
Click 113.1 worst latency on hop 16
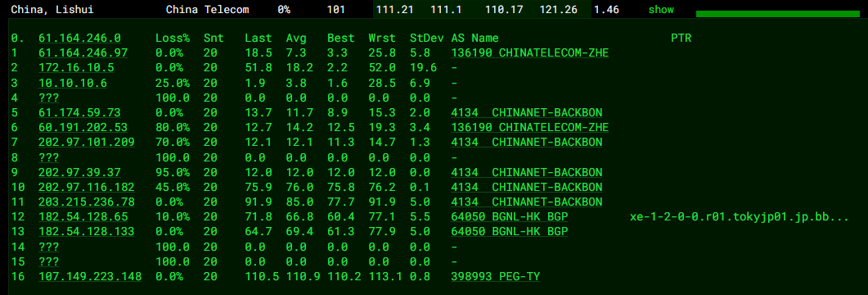[386, 276]
